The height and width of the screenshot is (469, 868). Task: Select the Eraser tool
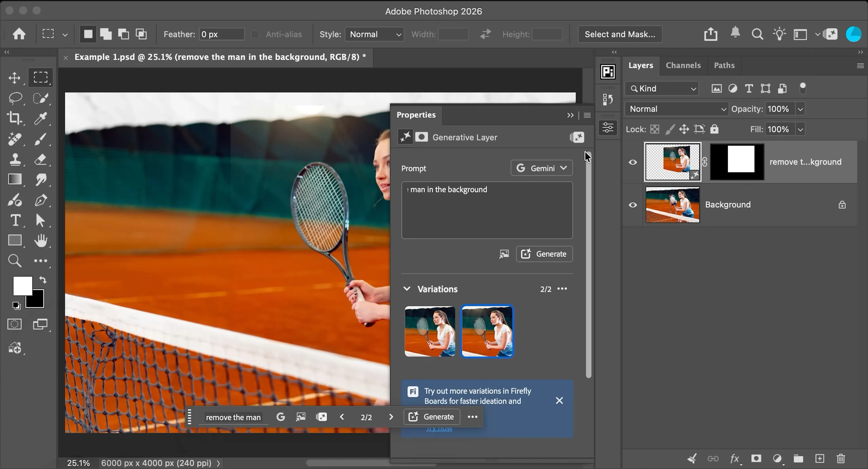[41, 159]
